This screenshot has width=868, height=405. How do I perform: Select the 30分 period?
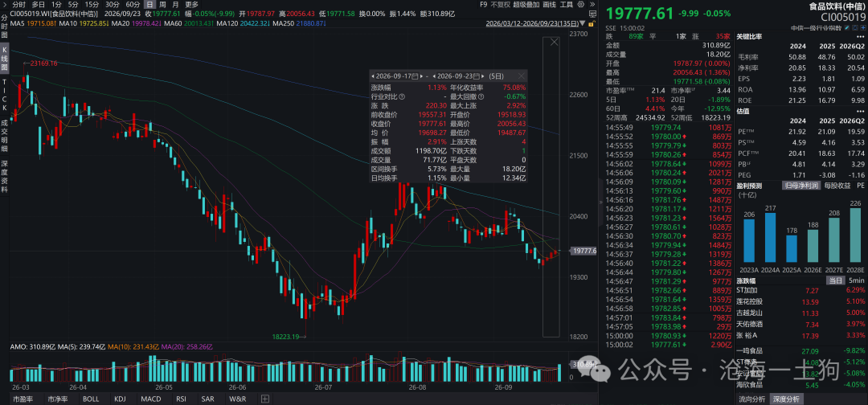113,5
